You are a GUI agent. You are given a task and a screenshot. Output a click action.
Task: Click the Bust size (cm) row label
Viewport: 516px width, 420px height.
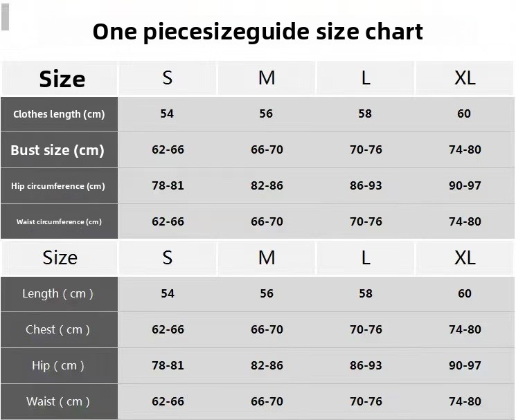[57, 150]
